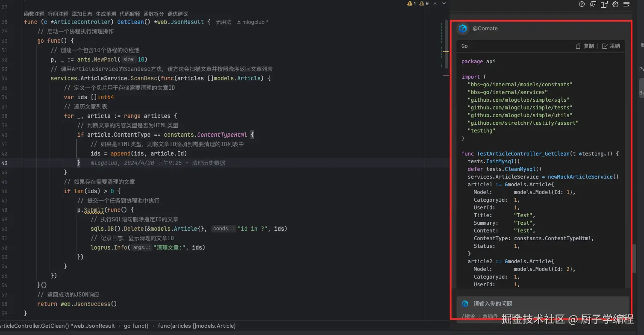This screenshot has width=644, height=335.
Task: Open Comate settings gear
Action: 615,4
